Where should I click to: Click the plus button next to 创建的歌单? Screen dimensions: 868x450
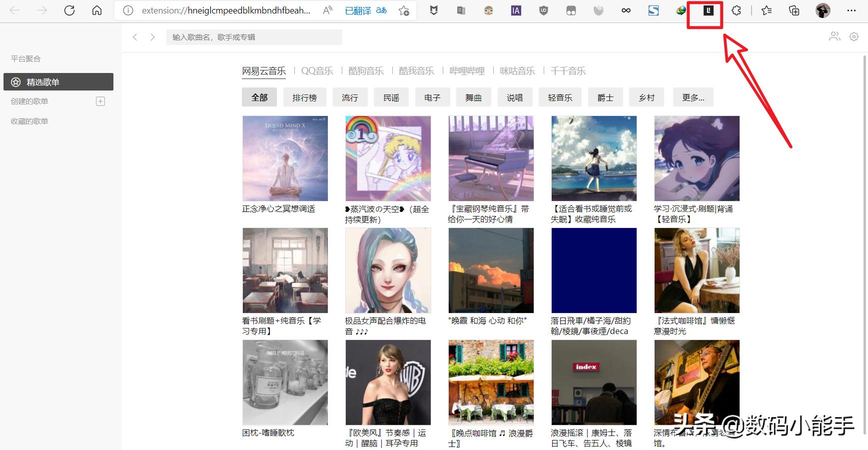coord(100,101)
